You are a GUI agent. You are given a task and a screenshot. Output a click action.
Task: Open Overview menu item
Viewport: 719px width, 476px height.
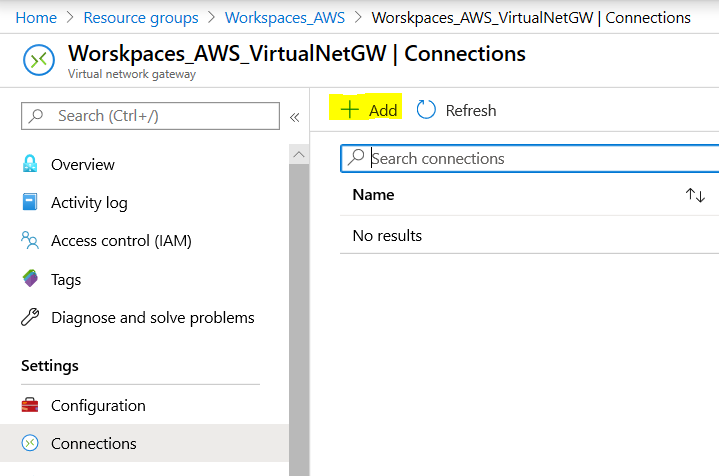point(83,164)
